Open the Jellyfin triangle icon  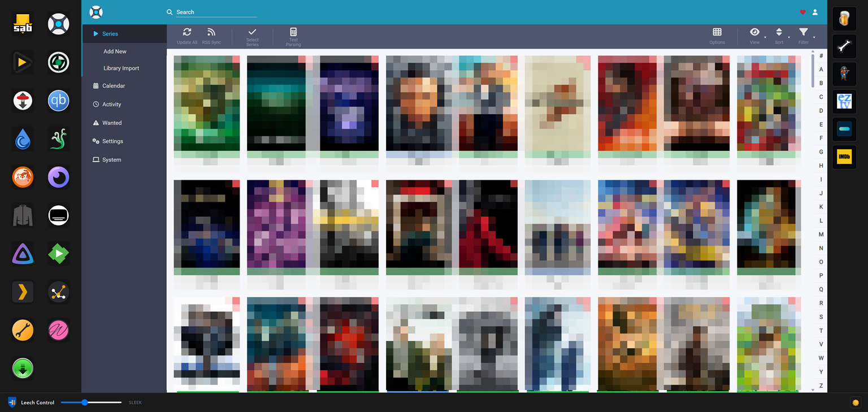(x=23, y=254)
